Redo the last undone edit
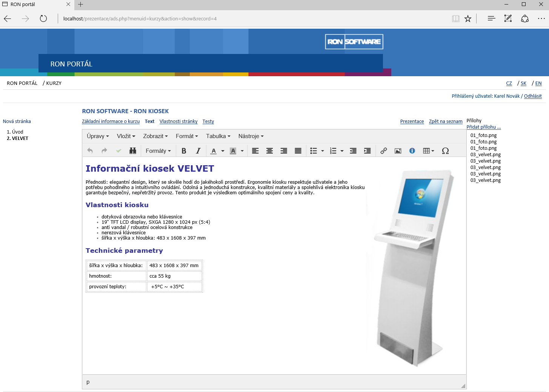 (104, 151)
